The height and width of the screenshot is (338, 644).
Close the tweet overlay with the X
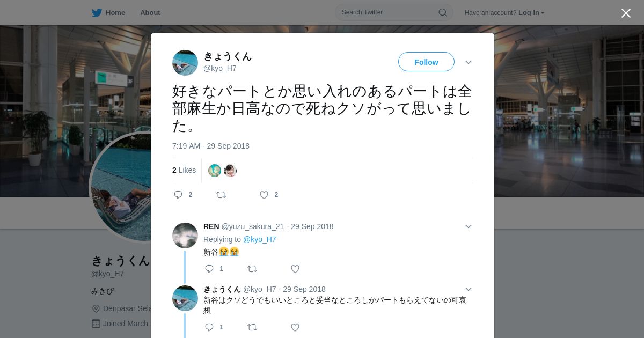point(626,13)
